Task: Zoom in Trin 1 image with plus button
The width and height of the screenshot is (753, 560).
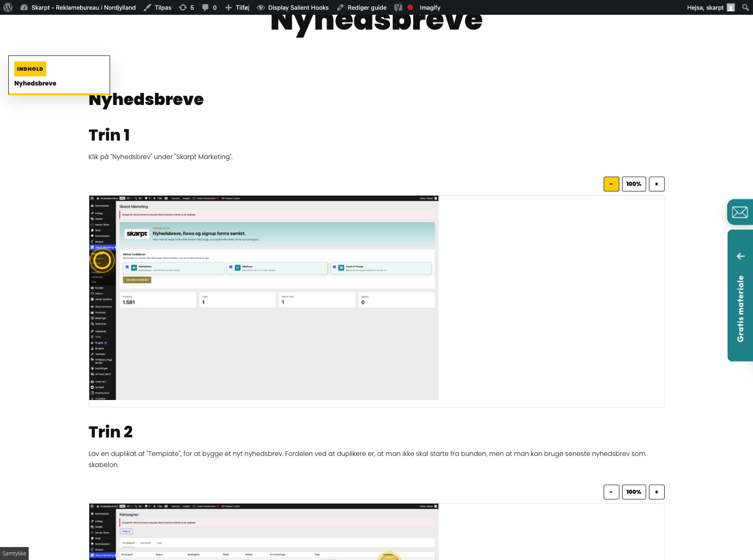Action: point(656,184)
